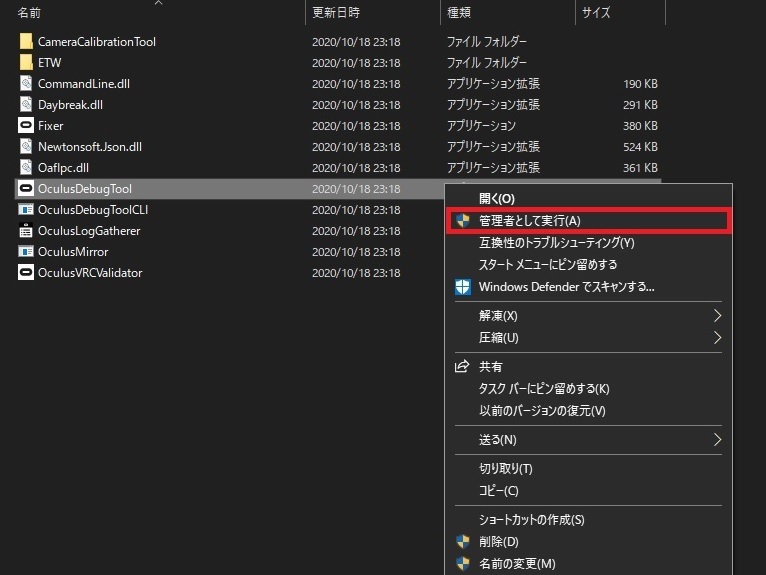Click the Fixer row's アプリケーション type
The image size is (766, 575).
pos(482,126)
